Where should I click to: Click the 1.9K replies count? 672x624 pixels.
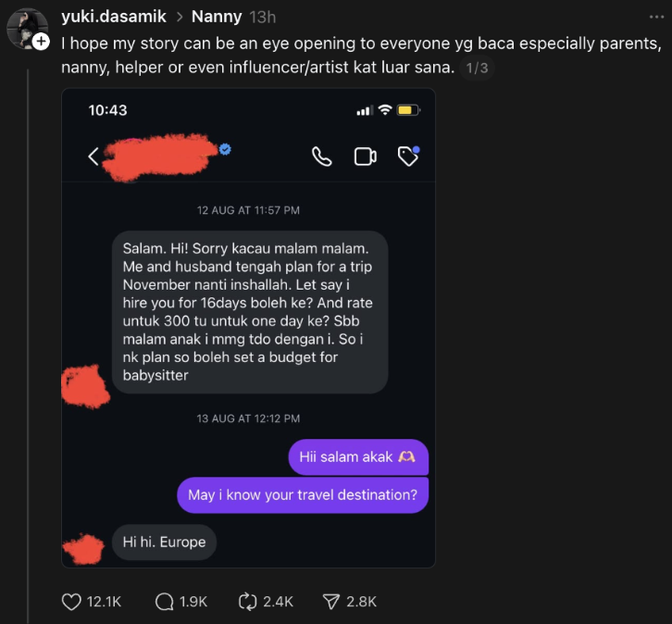[193, 602]
